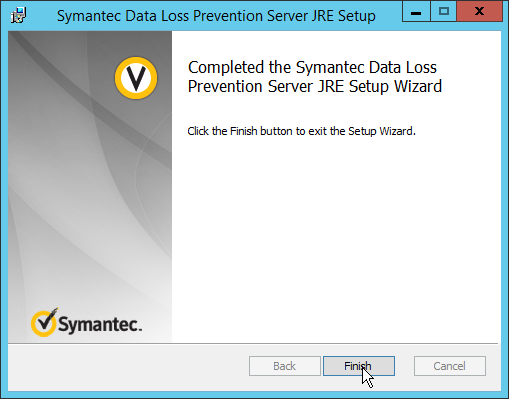Click the 'Symantec Data Loss Prevention Server JRE Setup' title

pyautogui.click(x=216, y=16)
